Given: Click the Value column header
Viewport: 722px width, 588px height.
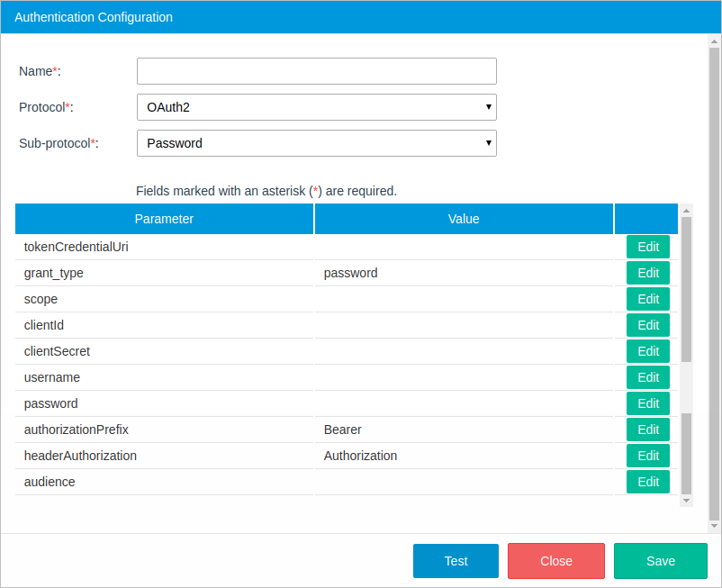Looking at the screenshot, I should [x=464, y=219].
